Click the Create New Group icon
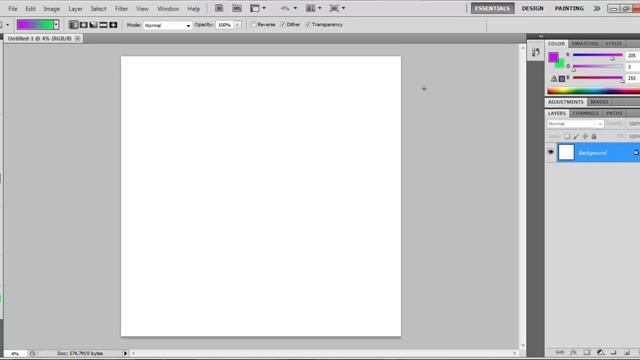Screen dimensions: 640x360 613,352
